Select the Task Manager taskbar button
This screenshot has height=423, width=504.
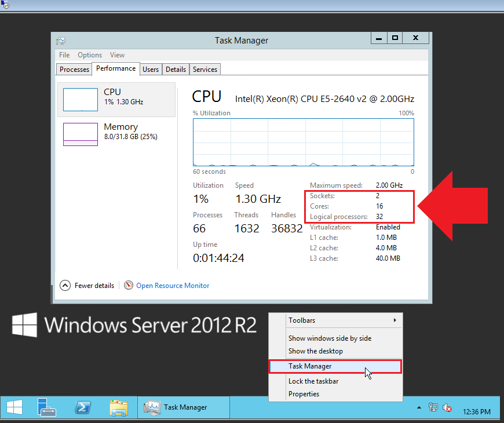pyautogui.click(x=184, y=407)
